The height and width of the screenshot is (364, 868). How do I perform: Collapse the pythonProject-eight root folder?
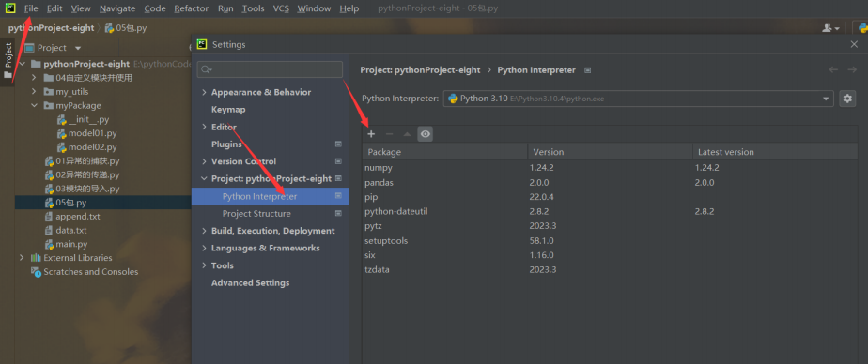pos(23,64)
